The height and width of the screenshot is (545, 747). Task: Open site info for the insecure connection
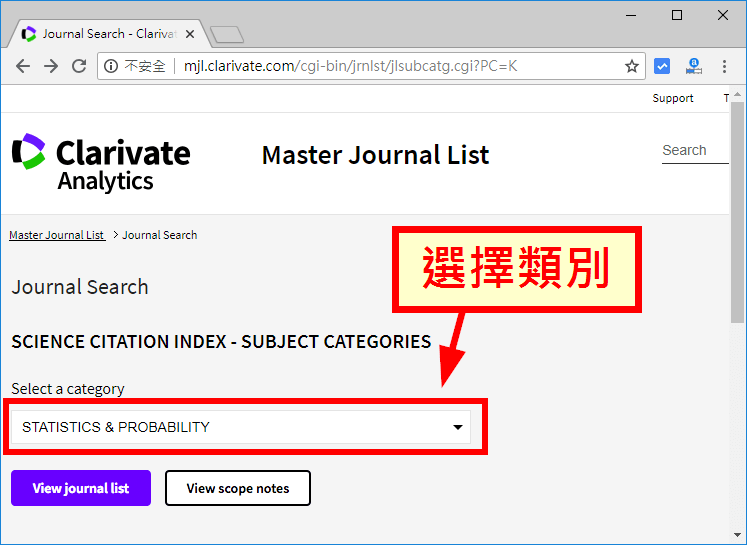[x=111, y=67]
